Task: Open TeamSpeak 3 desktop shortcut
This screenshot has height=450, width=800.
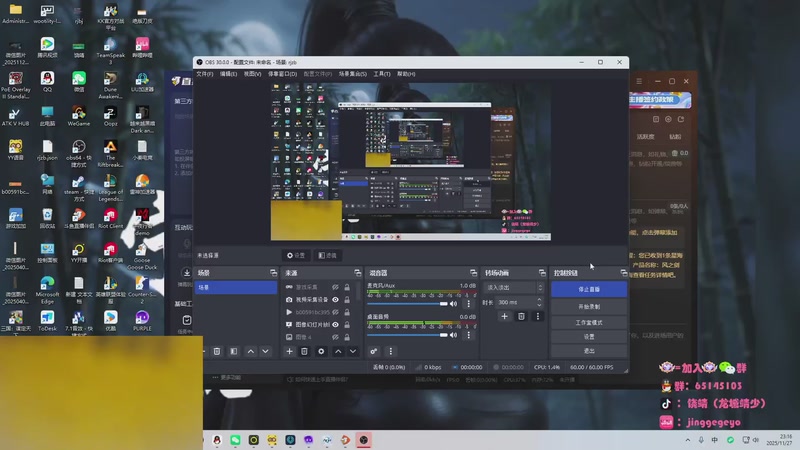Action: pos(110,51)
